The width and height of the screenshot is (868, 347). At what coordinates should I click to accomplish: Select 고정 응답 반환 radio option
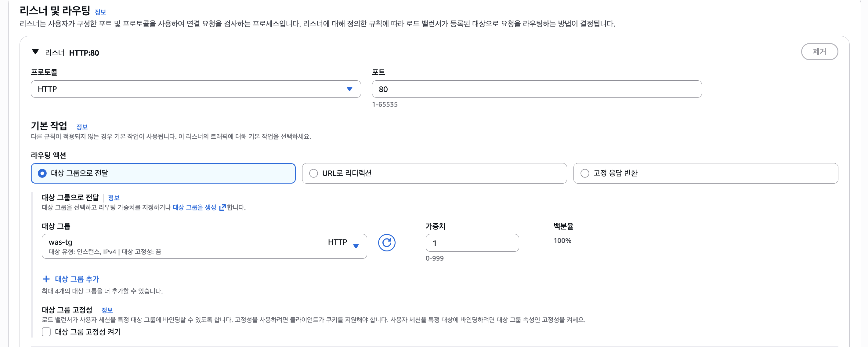tap(585, 173)
